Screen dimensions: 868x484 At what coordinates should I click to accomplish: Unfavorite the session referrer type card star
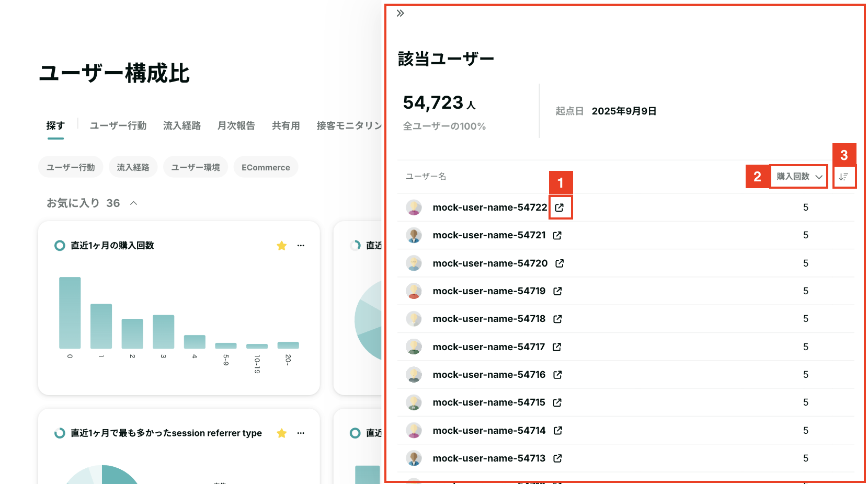point(282,433)
